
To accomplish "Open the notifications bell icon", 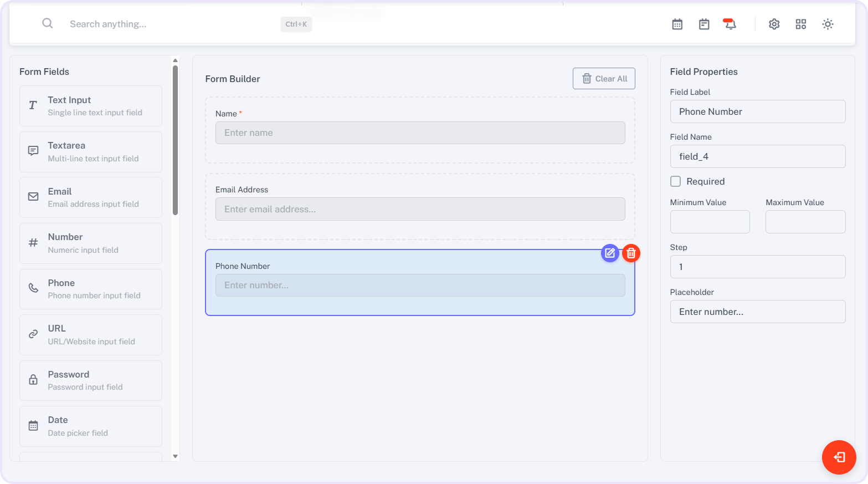I will (x=730, y=24).
